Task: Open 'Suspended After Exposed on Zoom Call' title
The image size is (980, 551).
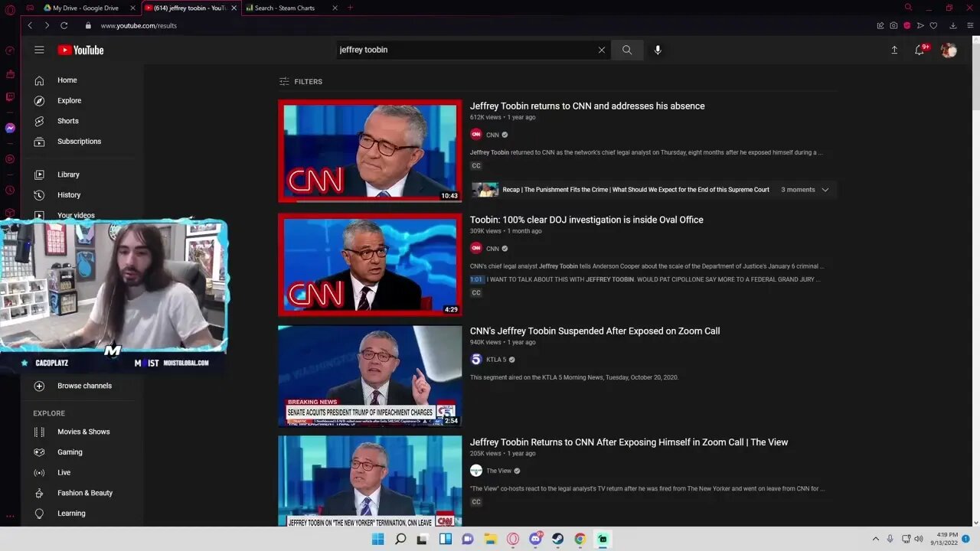Action: coord(595,331)
